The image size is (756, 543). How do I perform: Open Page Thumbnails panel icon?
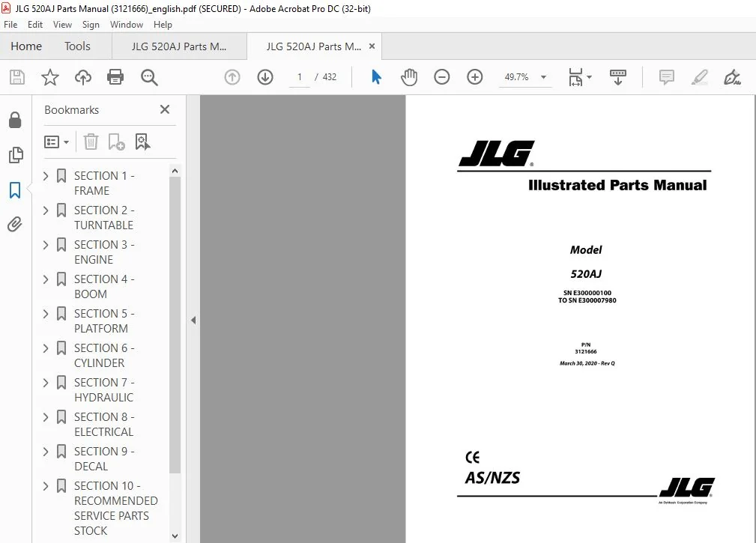(x=16, y=155)
